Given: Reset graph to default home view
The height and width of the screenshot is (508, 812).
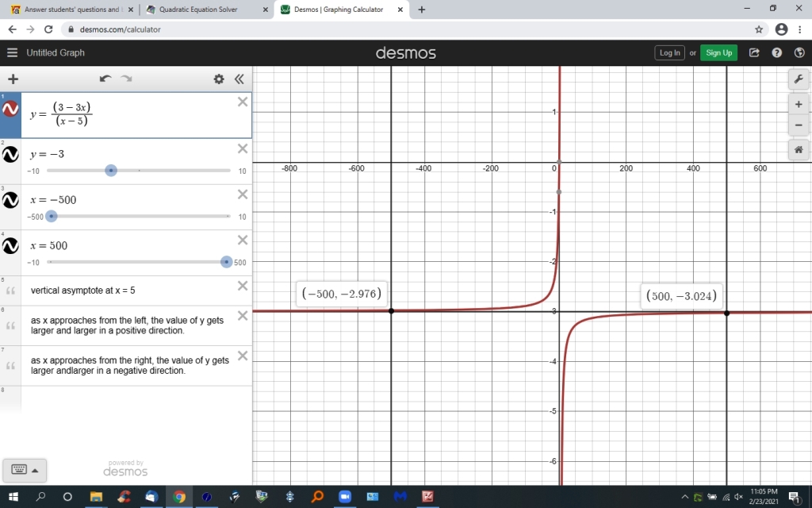Looking at the screenshot, I should pos(799,150).
